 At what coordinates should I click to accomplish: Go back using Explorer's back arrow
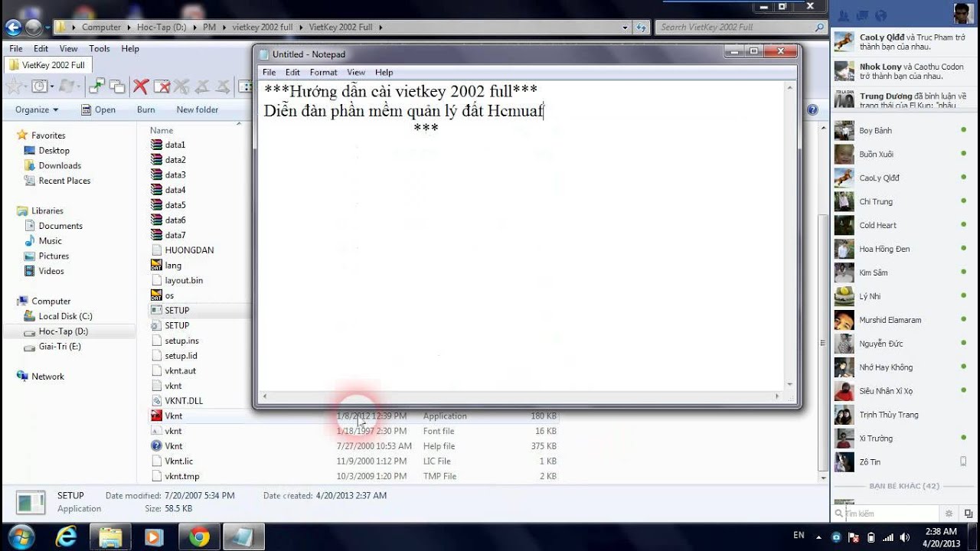pos(13,28)
